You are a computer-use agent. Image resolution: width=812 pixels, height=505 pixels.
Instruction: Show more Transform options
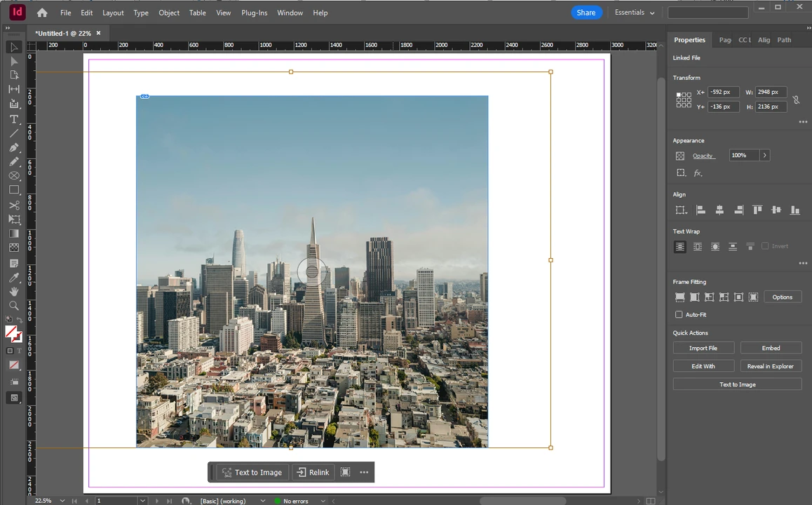803,122
